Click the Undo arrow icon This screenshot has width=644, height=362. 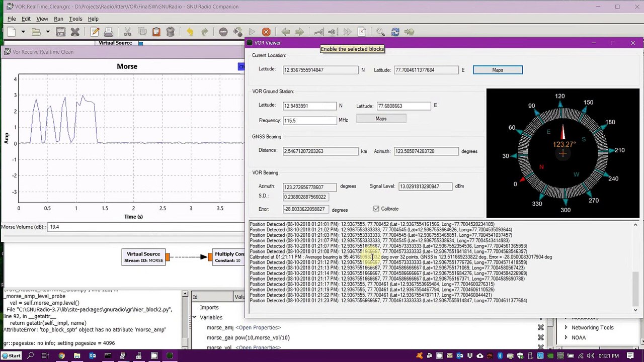click(190, 32)
